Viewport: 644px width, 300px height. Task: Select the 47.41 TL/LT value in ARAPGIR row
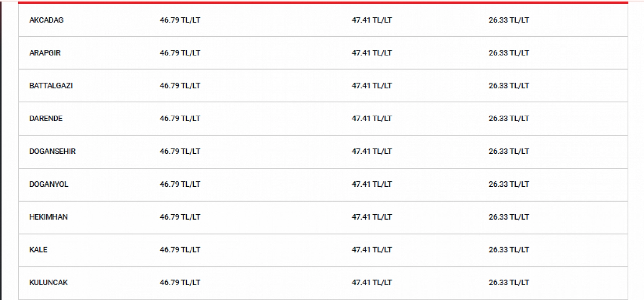372,53
